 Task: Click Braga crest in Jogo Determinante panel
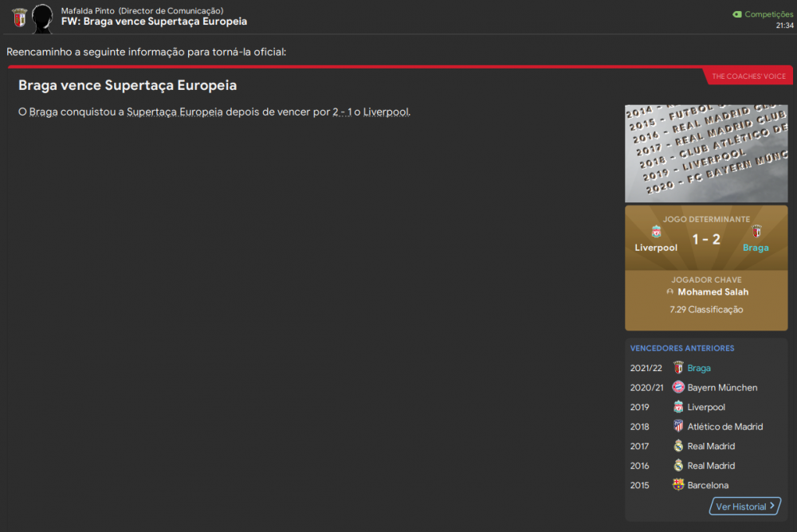coord(757,231)
